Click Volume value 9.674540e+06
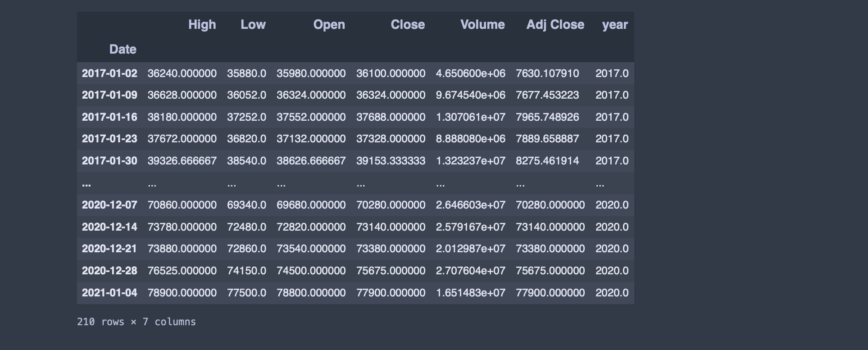This screenshot has height=350, width=868. coord(471,95)
